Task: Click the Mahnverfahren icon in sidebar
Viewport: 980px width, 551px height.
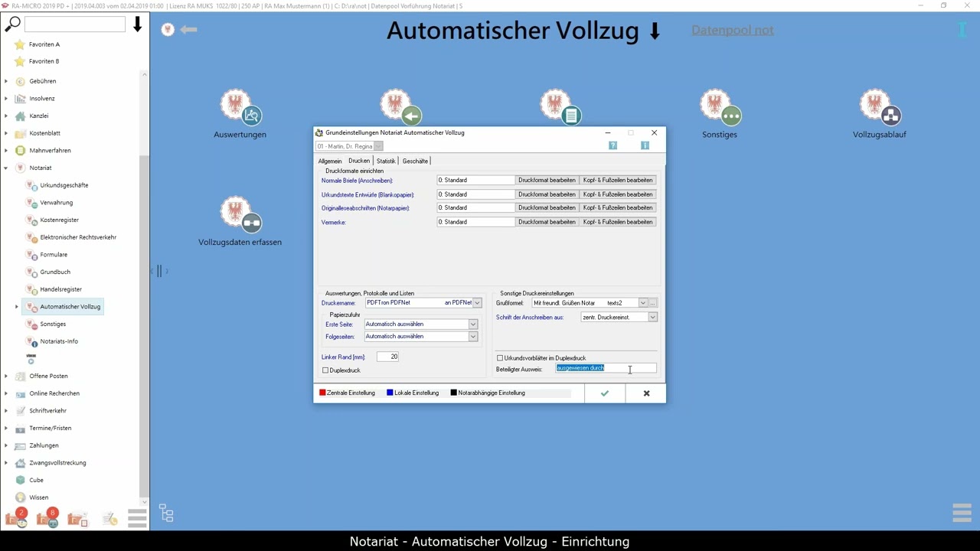Action: [x=21, y=151]
